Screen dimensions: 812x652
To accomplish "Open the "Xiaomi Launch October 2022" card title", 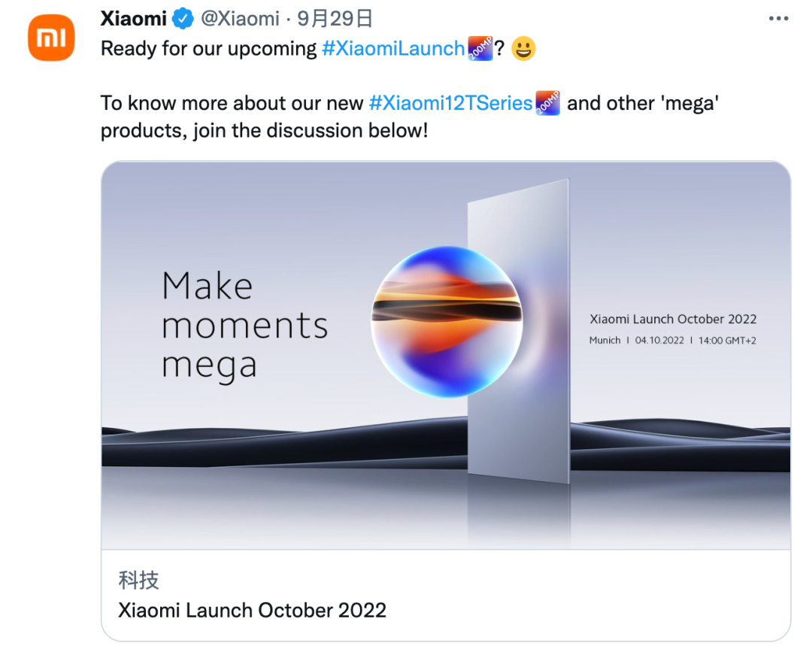I will coord(252,609).
